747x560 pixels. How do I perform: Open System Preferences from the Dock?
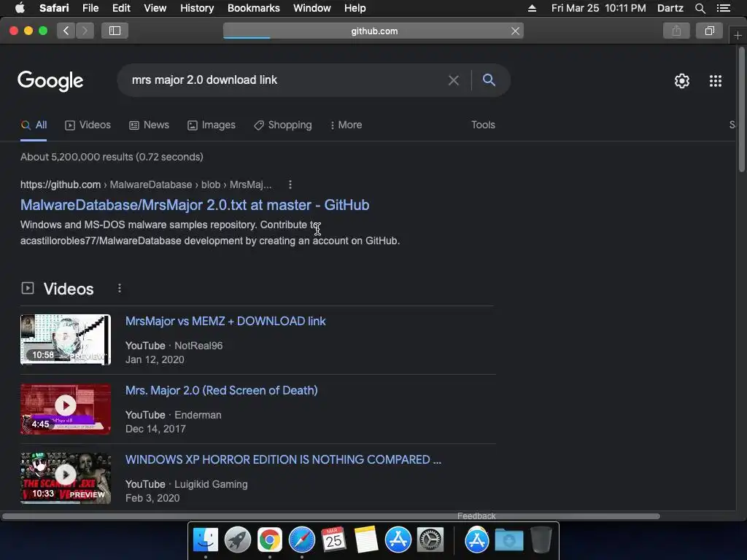430,540
